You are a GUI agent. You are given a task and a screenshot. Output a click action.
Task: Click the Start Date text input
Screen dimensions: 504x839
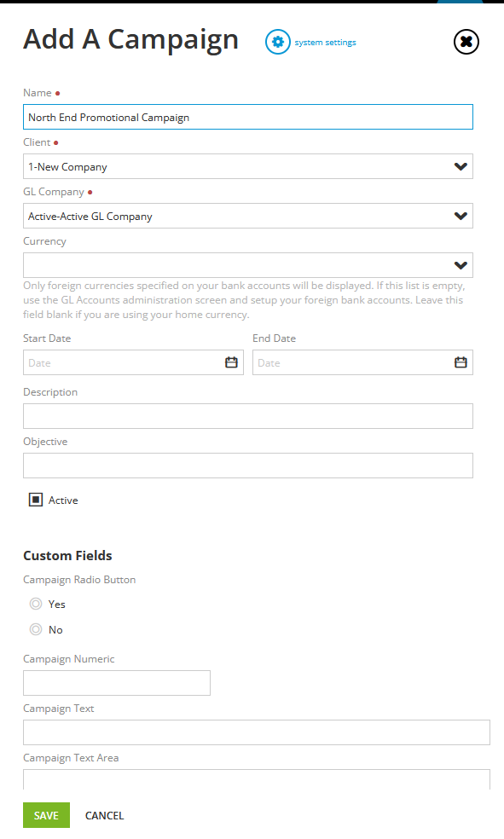pos(123,362)
